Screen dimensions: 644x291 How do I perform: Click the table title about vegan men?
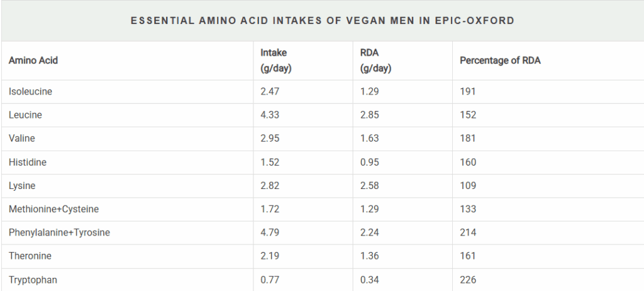(322, 21)
